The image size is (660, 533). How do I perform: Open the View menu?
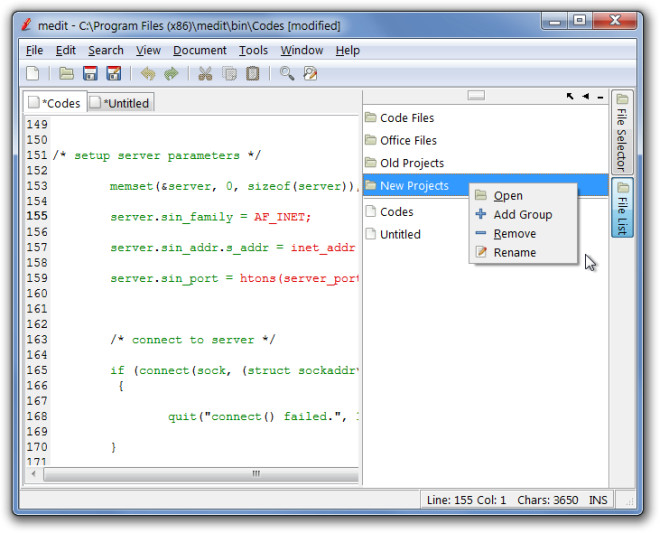point(148,51)
